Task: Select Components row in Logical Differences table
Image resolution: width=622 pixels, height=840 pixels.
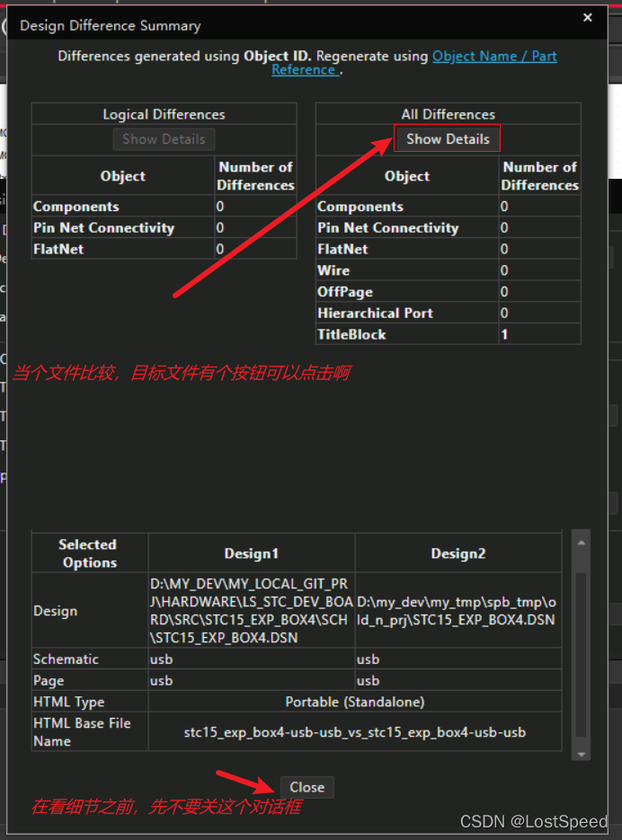Action: (x=76, y=207)
